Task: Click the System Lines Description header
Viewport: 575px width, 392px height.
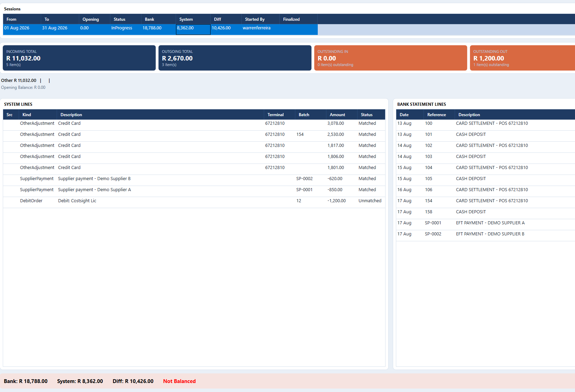Action: [x=160, y=115]
